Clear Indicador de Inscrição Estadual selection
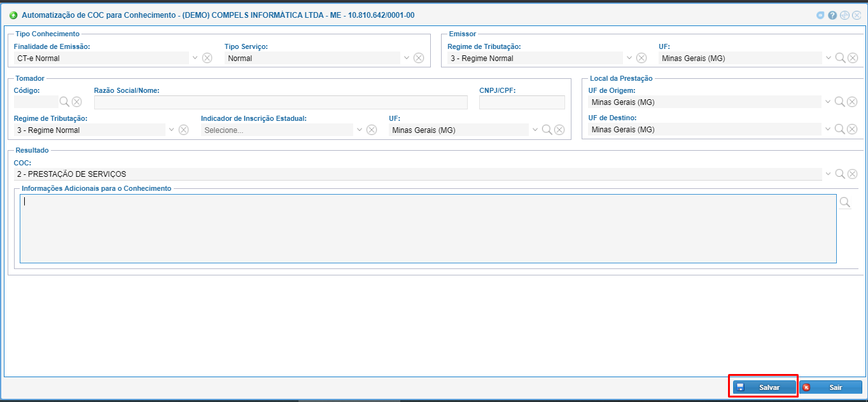Screen dimensions: 868x402 coord(370,130)
